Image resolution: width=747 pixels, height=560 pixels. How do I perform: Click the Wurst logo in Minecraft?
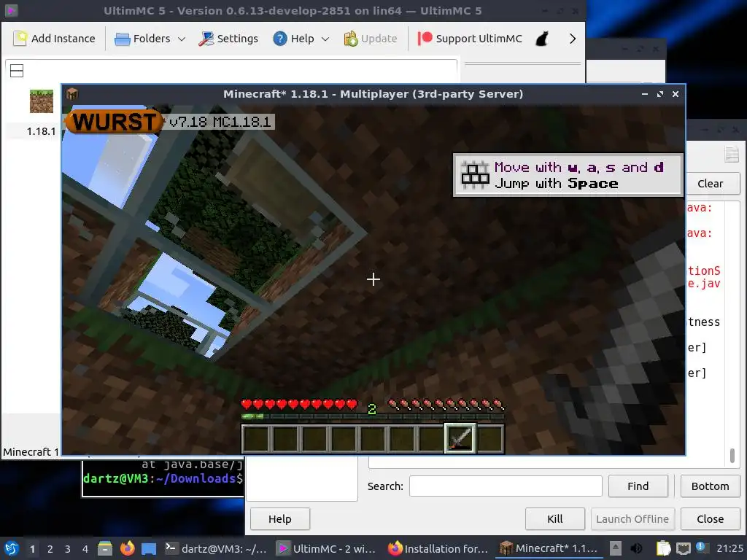point(113,122)
